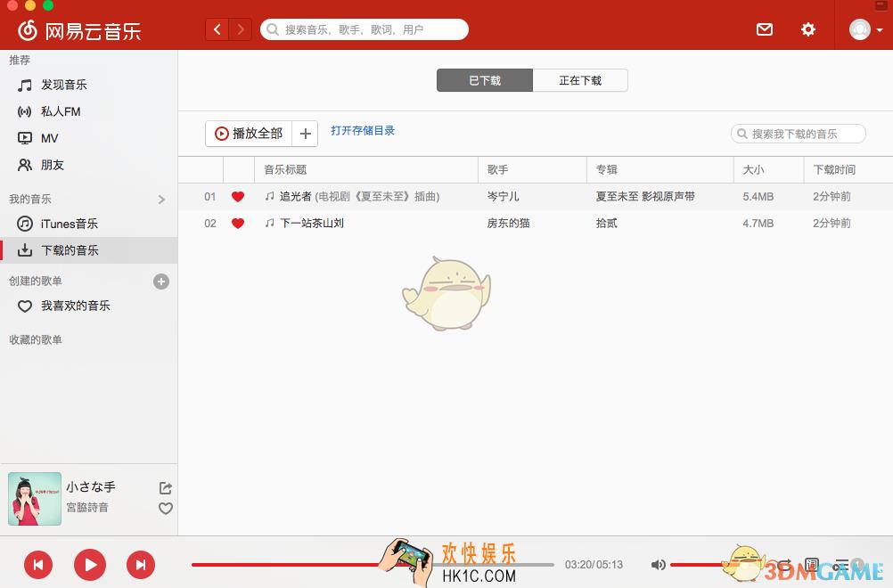Click 5.4MB size cell
Viewport: 893px width, 588px height.
click(x=758, y=196)
